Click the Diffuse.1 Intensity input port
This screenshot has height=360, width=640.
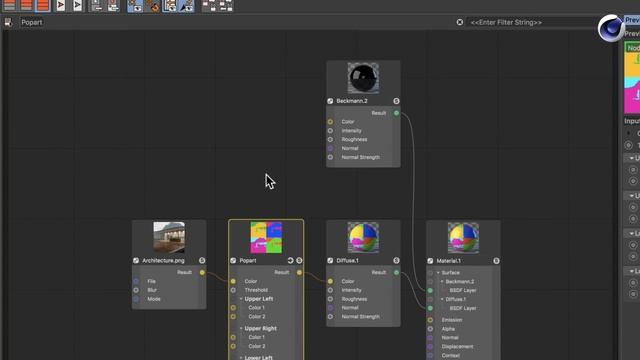pyautogui.click(x=330, y=290)
